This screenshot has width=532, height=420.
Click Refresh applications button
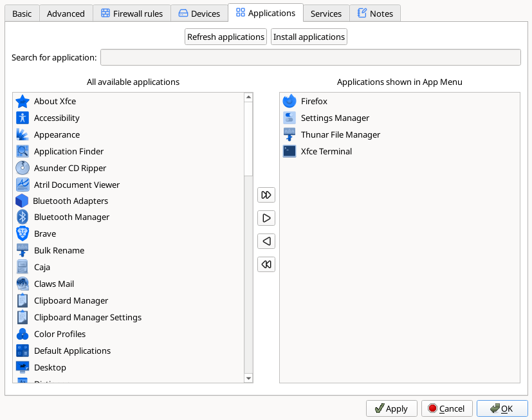(x=226, y=37)
